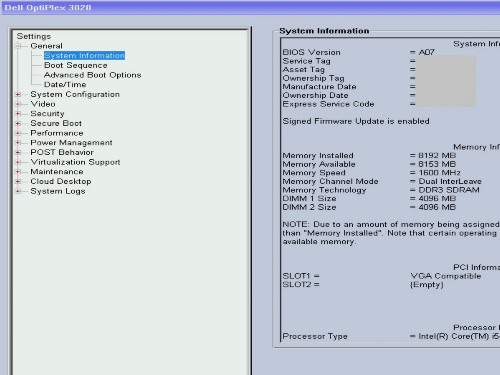Click the {Empty} slot value
The width and height of the screenshot is (500, 375).
[427, 285]
